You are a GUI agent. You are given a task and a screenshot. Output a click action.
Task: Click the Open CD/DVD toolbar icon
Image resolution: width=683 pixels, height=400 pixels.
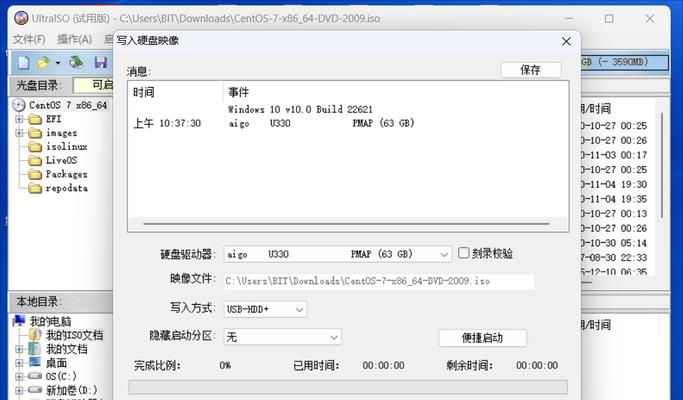tap(77, 62)
